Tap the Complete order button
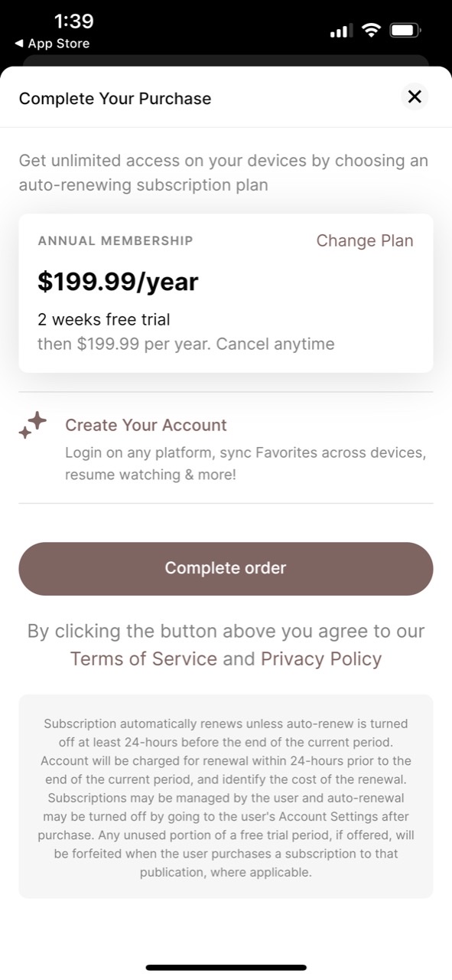 pos(226,568)
